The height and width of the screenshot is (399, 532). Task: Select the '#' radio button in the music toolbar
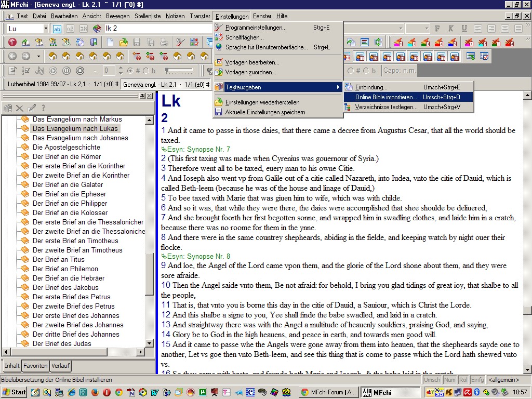130,71
